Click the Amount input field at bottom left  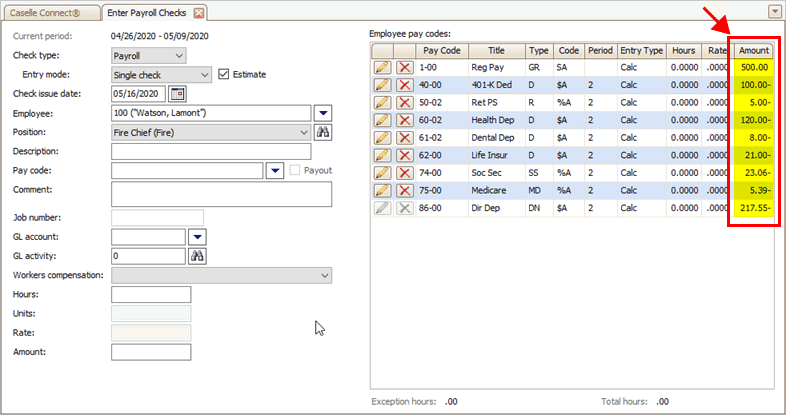(x=151, y=352)
